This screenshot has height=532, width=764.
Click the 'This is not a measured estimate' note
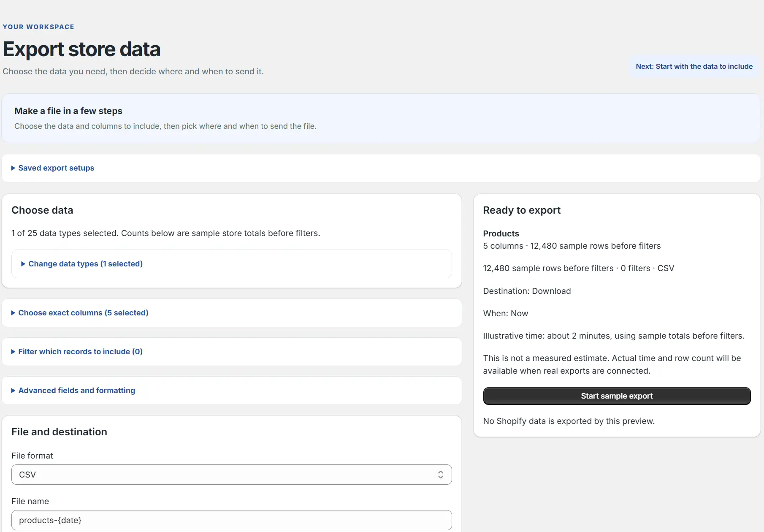tap(612, 364)
